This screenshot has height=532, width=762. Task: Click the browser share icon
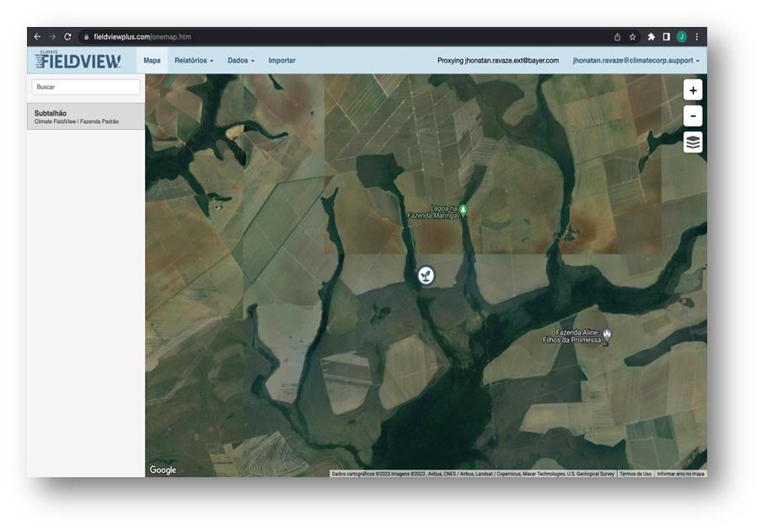617,37
